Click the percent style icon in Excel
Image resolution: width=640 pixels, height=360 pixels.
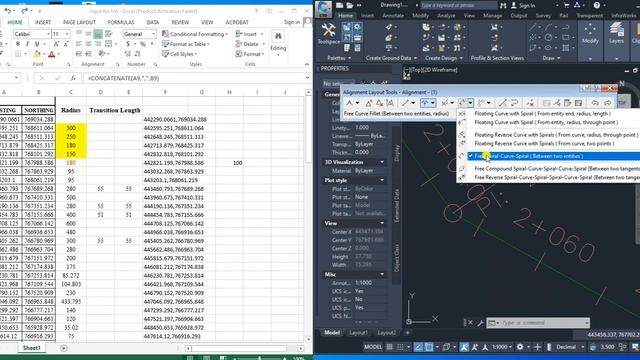click(x=142, y=44)
